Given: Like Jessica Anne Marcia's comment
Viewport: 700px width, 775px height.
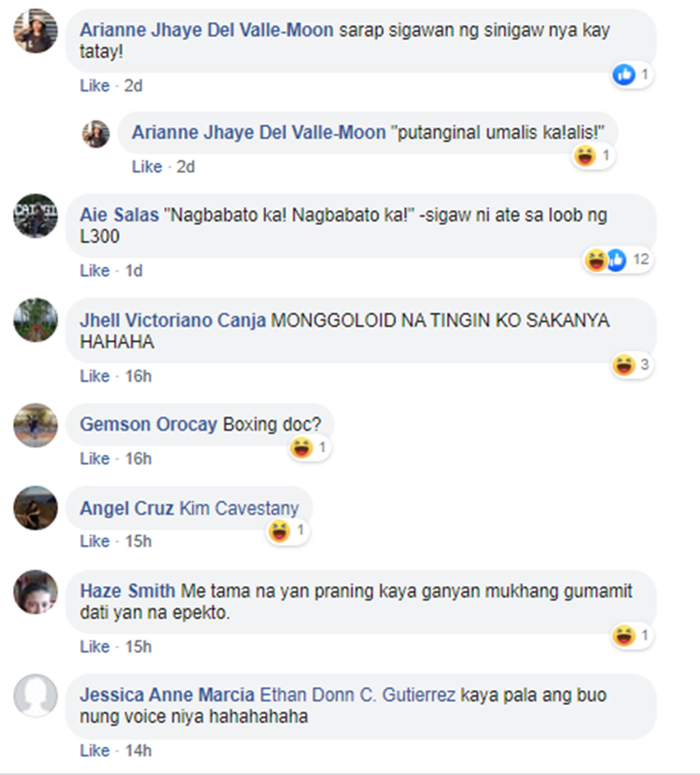Looking at the screenshot, I should click(94, 751).
